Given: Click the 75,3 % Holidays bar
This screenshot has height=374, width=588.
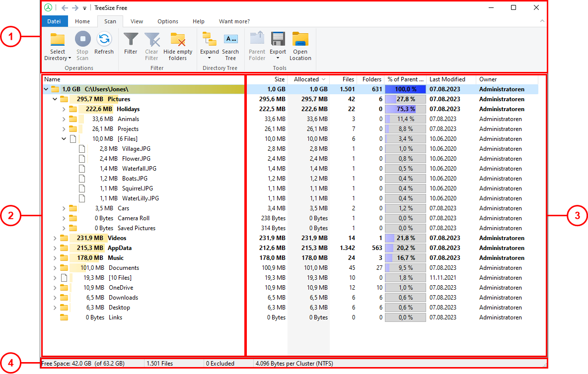Looking at the screenshot, I should (405, 109).
